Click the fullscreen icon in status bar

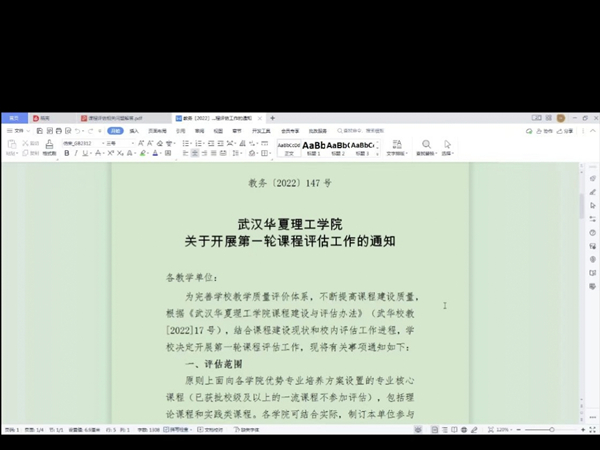pyautogui.click(x=592, y=430)
